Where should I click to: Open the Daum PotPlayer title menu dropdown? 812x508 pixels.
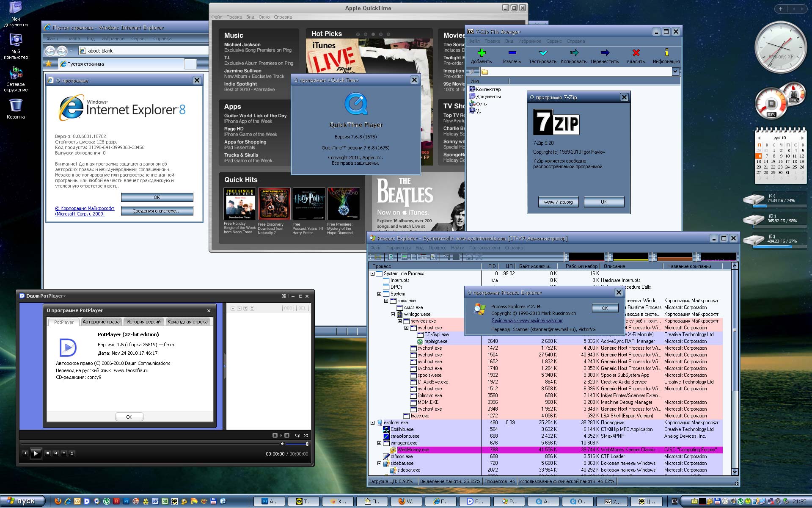coord(46,296)
